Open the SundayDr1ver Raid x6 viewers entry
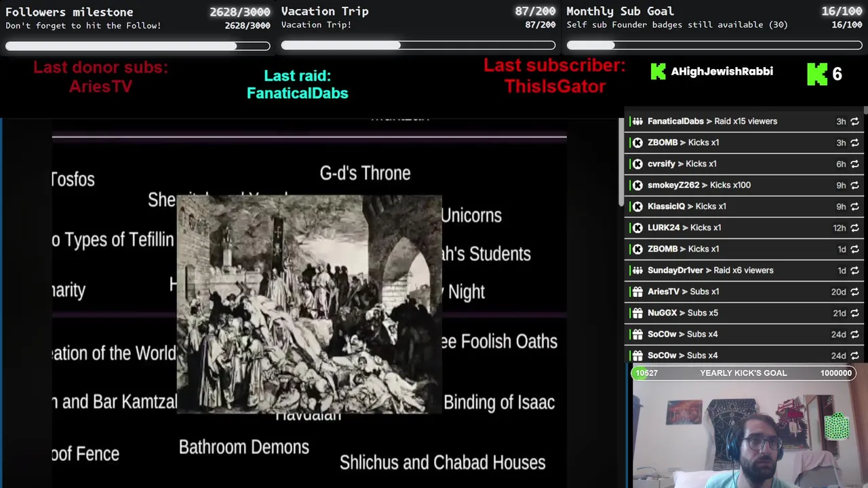Viewport: 868px width, 488px height. tap(745, 270)
